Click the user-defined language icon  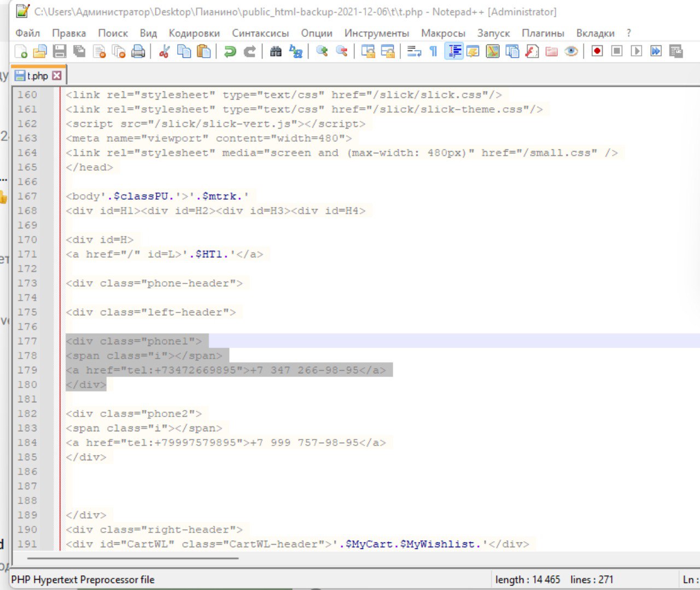473,51
